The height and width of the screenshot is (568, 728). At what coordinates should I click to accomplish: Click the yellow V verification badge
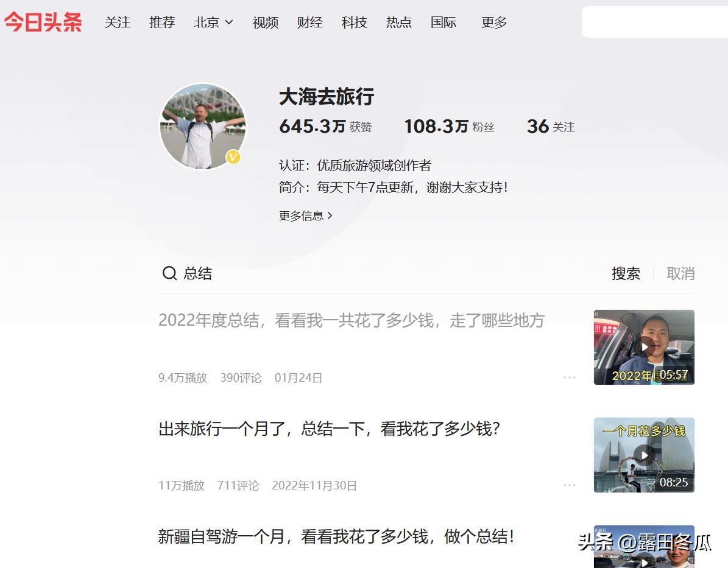(x=233, y=157)
